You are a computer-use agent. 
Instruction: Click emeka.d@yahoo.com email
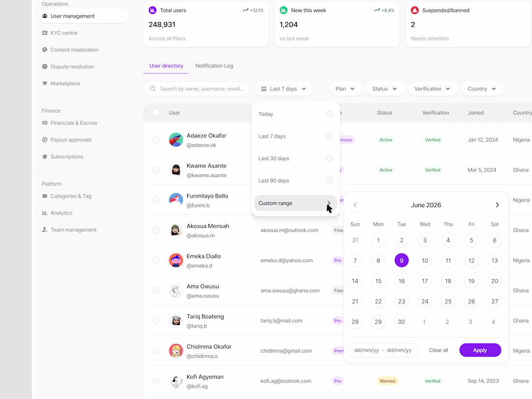[286, 260]
